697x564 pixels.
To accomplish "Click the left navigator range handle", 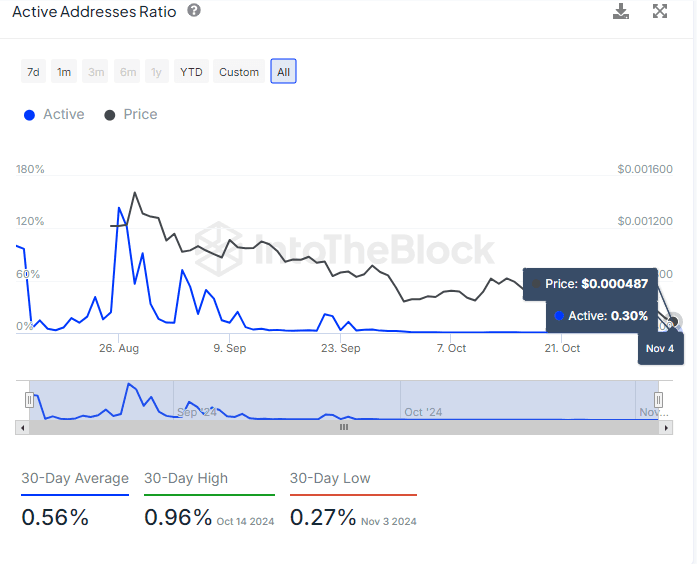I will (x=29, y=400).
